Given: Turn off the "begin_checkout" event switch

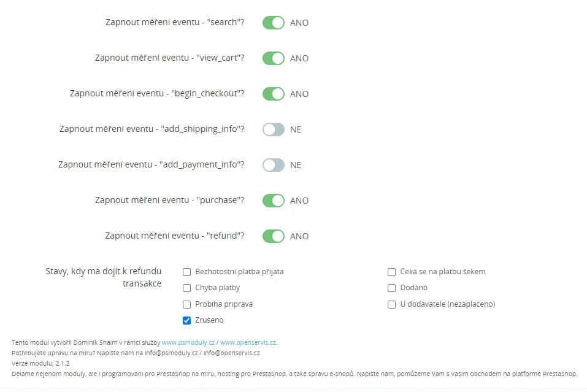Looking at the screenshot, I should point(274,94).
